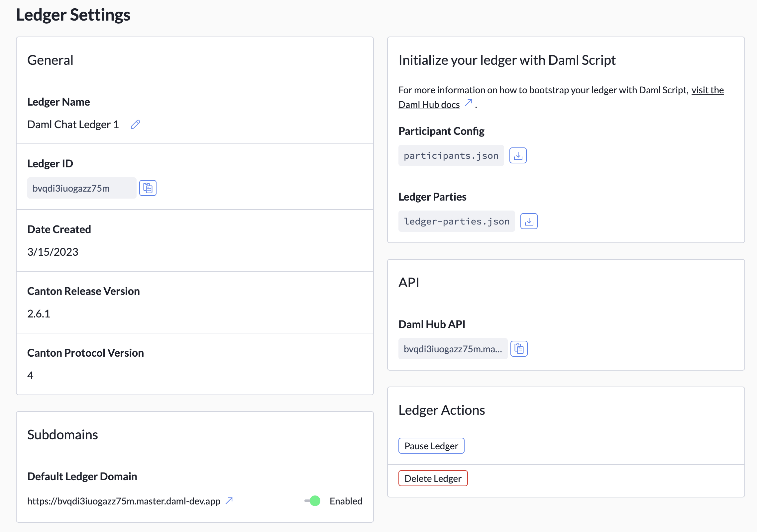This screenshot has height=532, width=757.
Task: Open default ledger domain with external arrow icon
Action: (229, 500)
